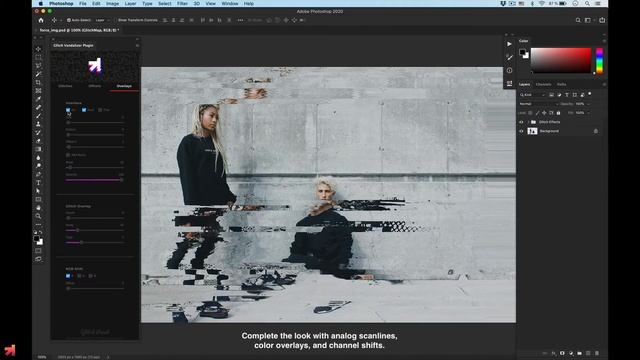The height and width of the screenshot is (360, 640).
Task: Switch to the Channels tab
Action: click(543, 84)
